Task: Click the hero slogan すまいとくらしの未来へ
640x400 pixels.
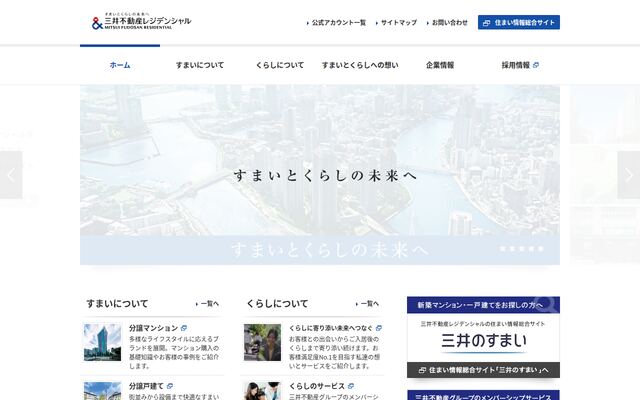Action: coord(325,176)
